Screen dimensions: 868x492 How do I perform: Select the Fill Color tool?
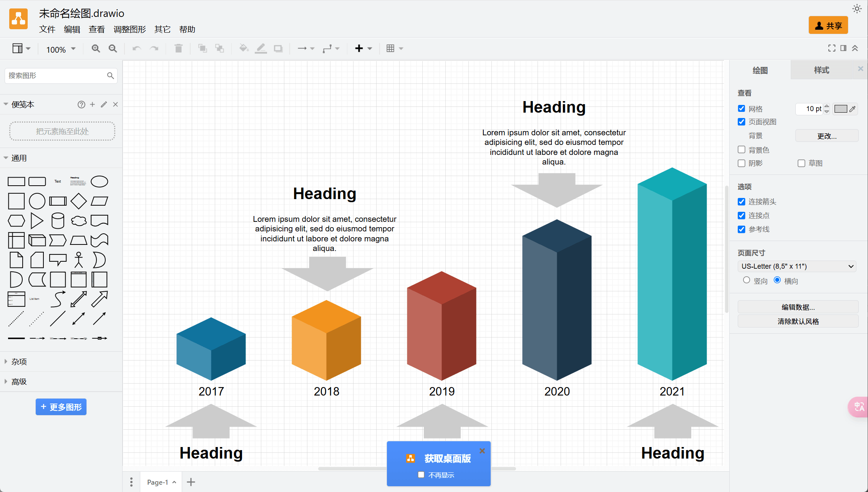(x=244, y=48)
